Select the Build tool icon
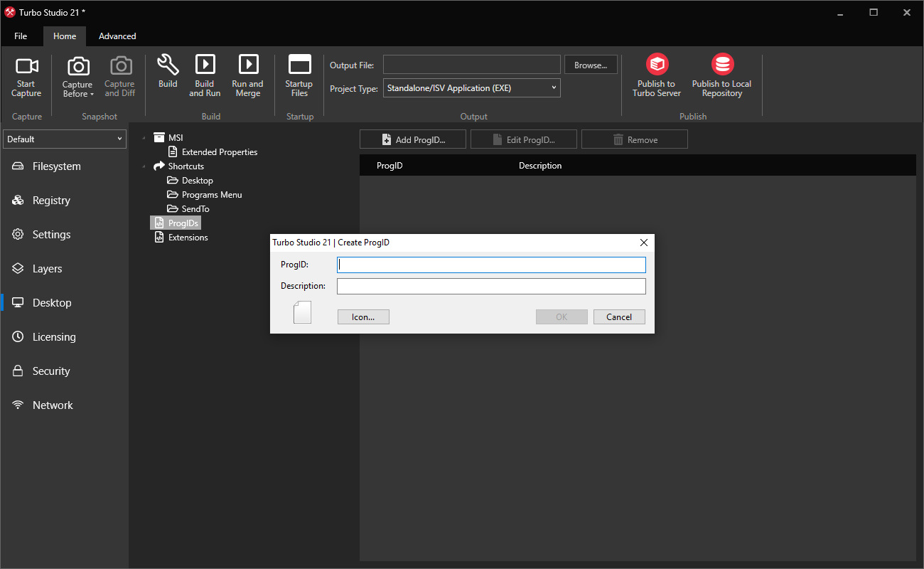924x569 pixels. (168, 75)
